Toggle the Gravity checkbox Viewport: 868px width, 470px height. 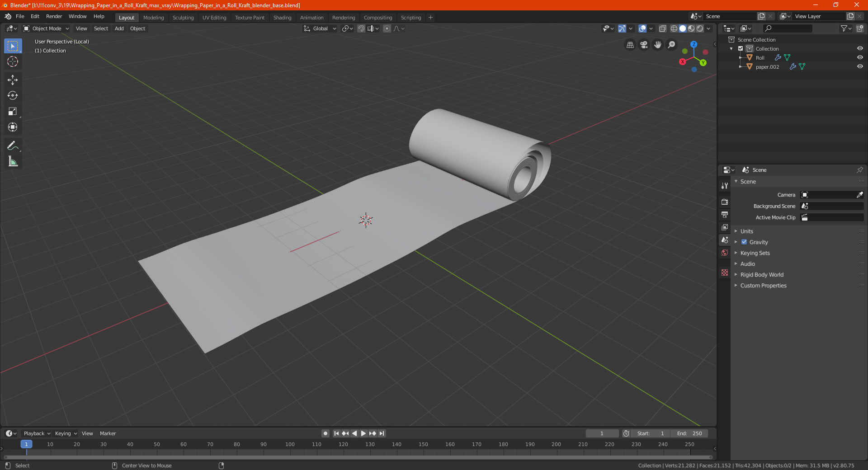tap(744, 242)
